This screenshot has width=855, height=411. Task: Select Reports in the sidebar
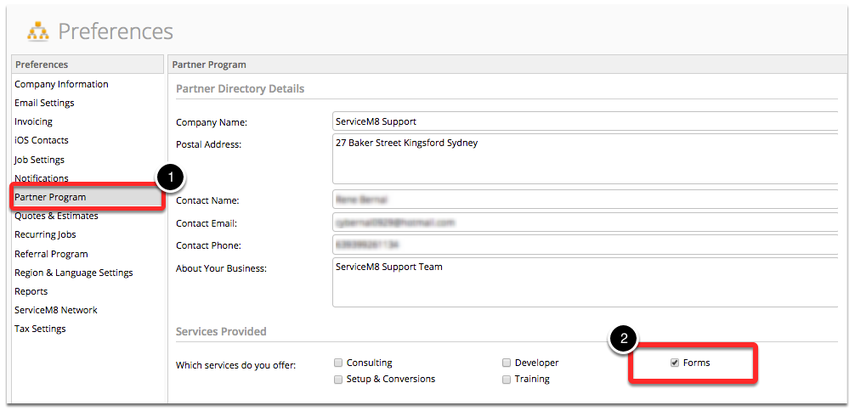31,291
